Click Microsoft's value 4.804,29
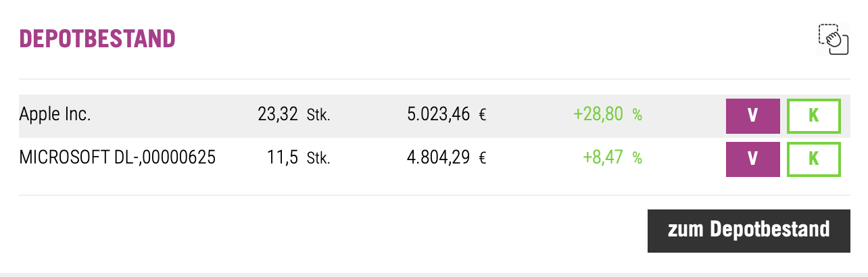Viewport: 868px width, 277px height. coord(438,159)
